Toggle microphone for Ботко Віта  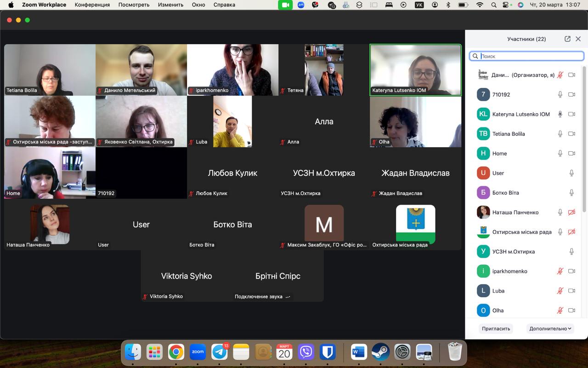pyautogui.click(x=571, y=193)
